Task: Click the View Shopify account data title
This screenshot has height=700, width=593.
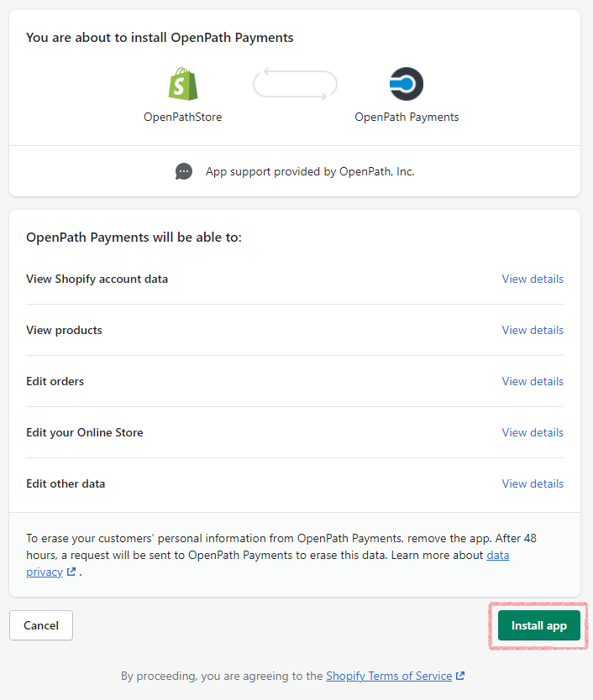Action: tap(97, 279)
